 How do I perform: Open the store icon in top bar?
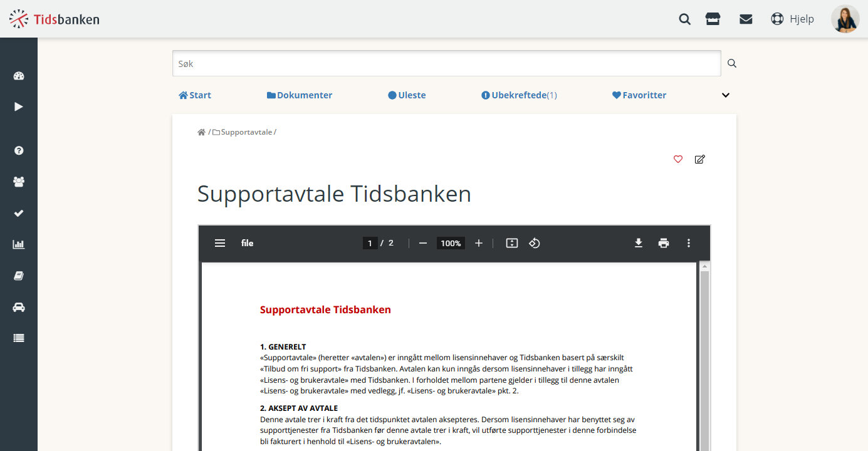coord(713,19)
